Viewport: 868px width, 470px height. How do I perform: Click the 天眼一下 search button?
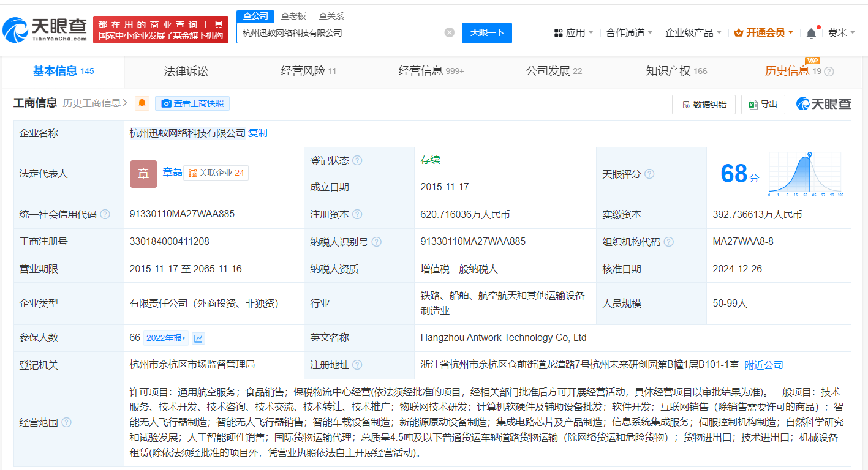[488, 33]
